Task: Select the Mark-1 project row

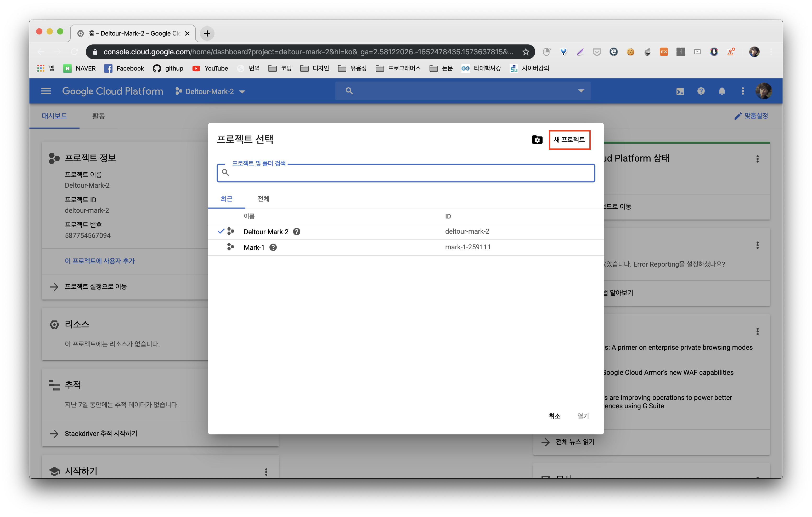Action: (x=254, y=247)
